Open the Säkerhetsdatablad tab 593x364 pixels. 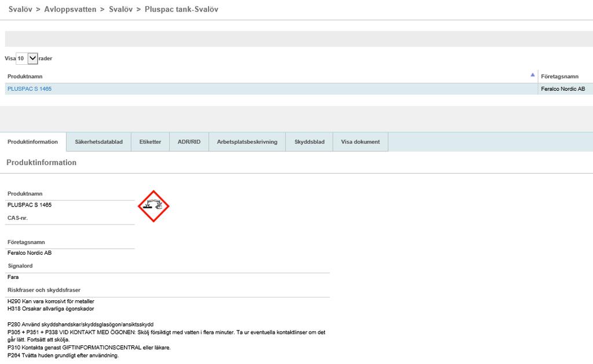click(x=98, y=142)
